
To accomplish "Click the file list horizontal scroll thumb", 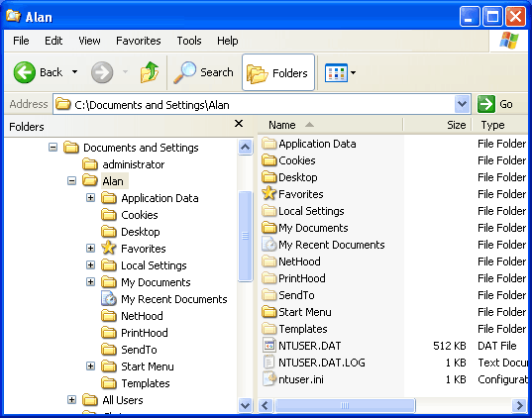I will (345, 405).
